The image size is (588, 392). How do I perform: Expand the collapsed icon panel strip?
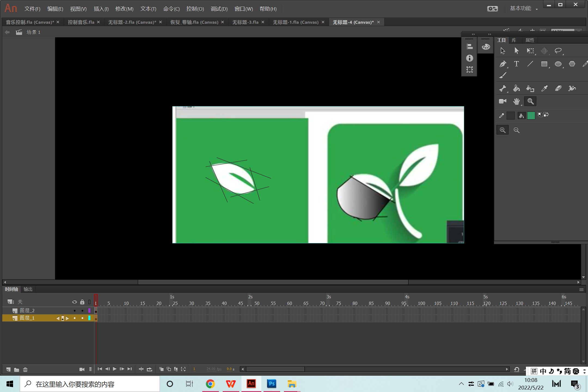click(x=473, y=34)
